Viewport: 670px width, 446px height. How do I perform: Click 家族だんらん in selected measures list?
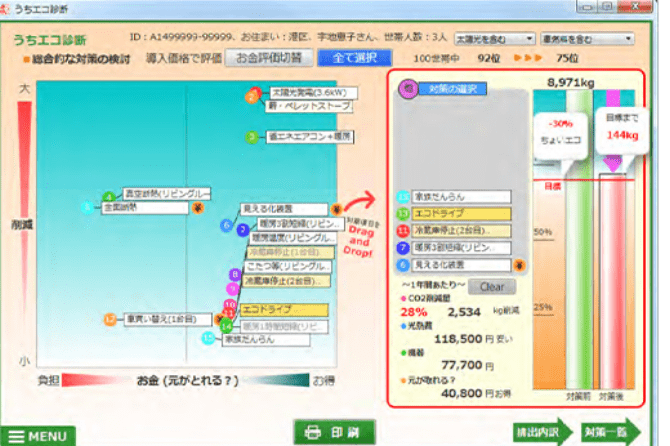coord(461,197)
